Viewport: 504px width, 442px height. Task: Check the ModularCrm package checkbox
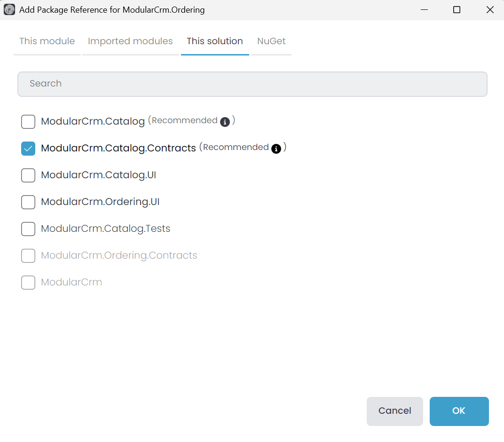[28, 283]
